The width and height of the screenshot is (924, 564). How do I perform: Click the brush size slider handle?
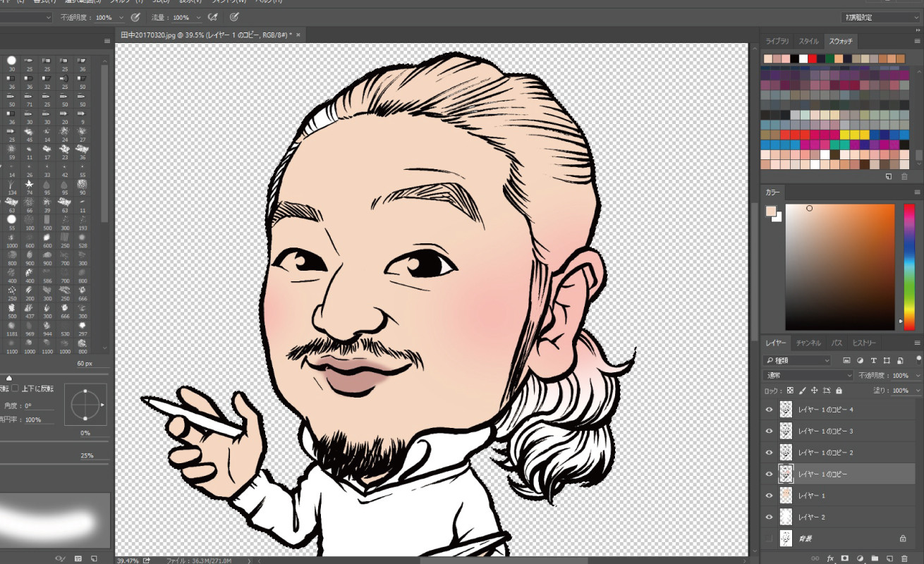coord(8,379)
